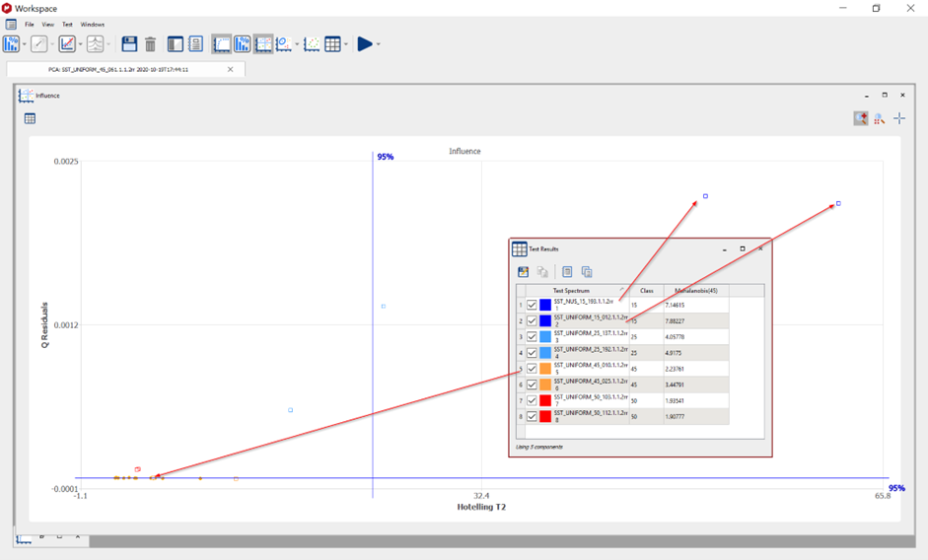This screenshot has height=560, width=928.
Task: Open dropdown beside the table grid toolbar icon
Action: 346,44
